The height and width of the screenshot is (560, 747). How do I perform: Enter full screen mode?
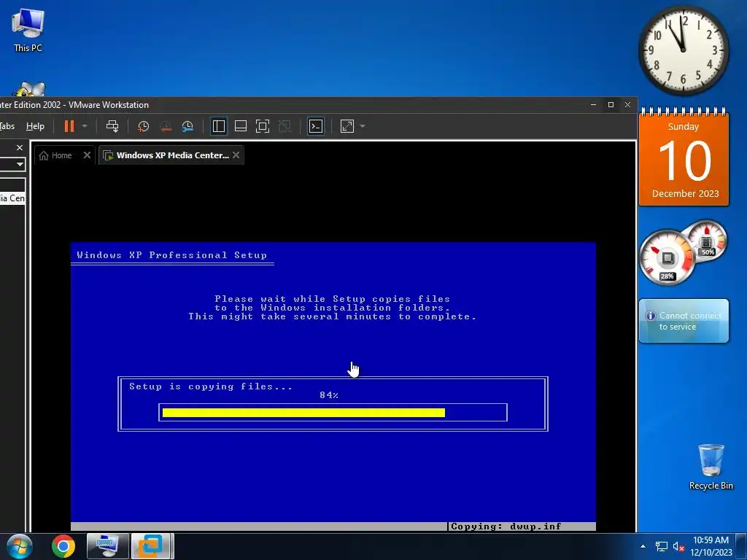click(x=263, y=126)
